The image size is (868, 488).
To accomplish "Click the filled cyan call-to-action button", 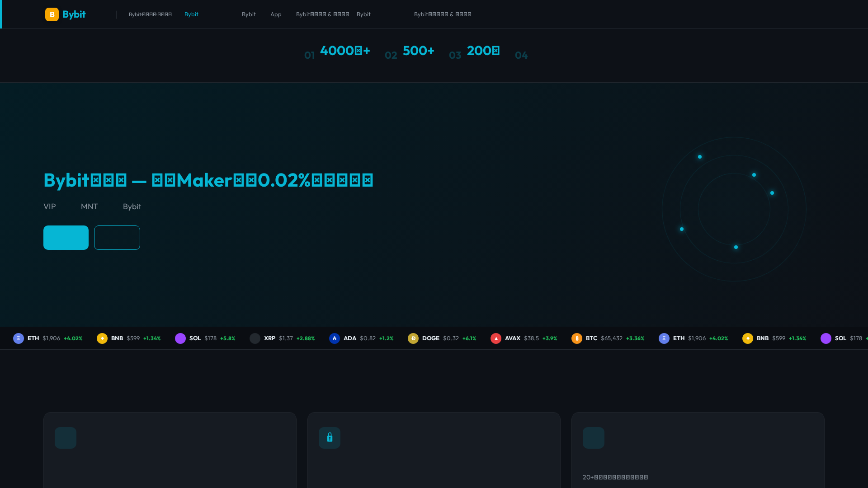I will point(66,237).
